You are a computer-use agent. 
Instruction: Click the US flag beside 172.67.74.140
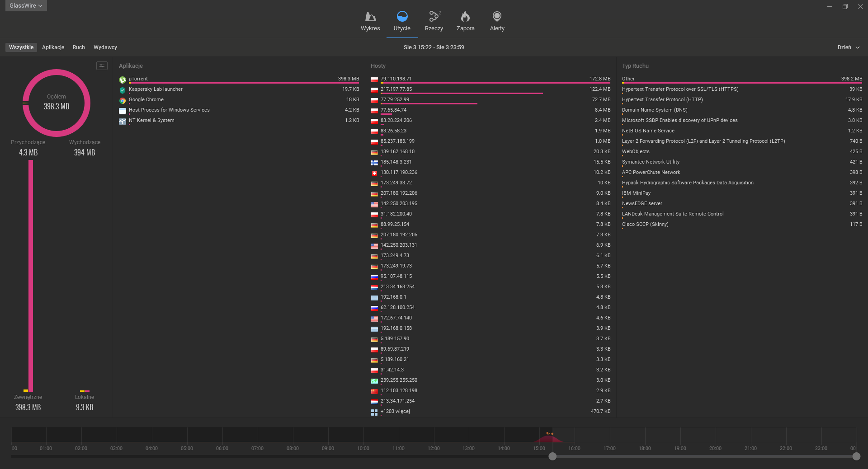click(374, 319)
